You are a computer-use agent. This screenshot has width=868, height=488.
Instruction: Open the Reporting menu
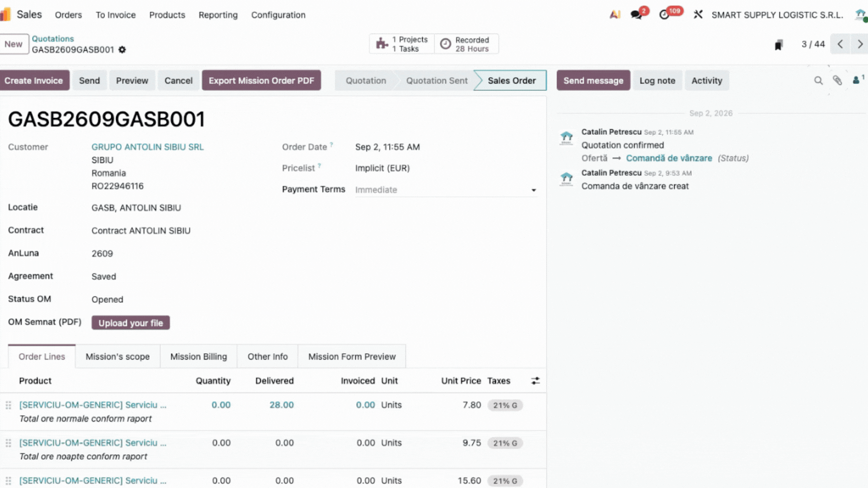tap(218, 15)
